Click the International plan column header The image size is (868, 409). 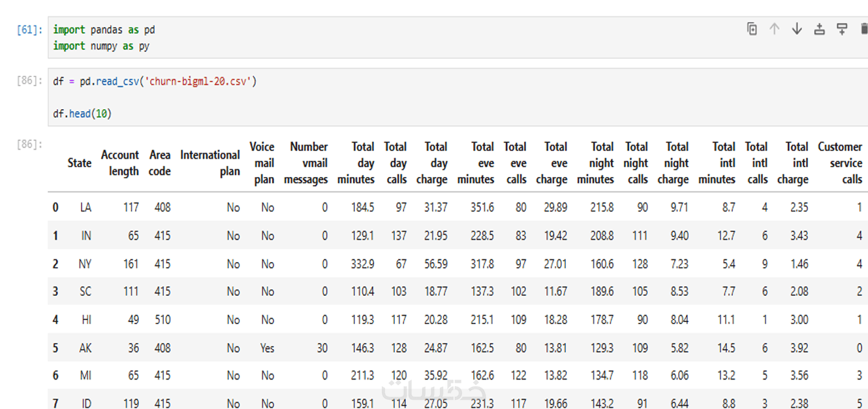[x=210, y=163]
